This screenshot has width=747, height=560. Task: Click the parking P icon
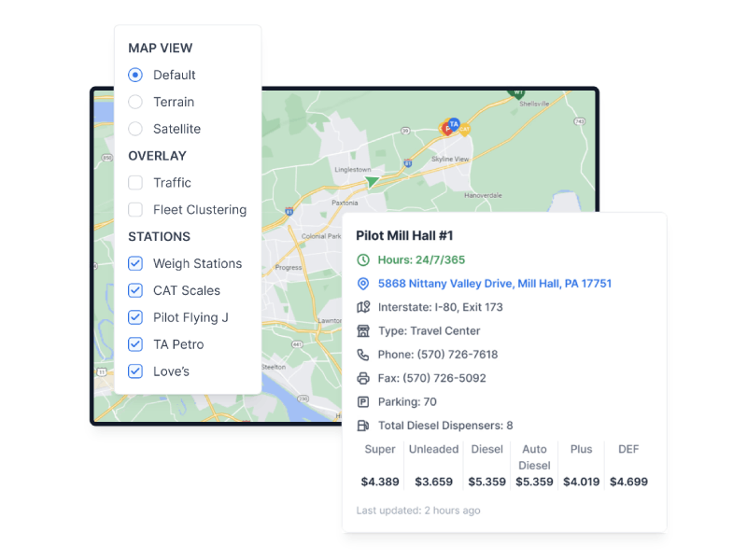click(x=363, y=402)
